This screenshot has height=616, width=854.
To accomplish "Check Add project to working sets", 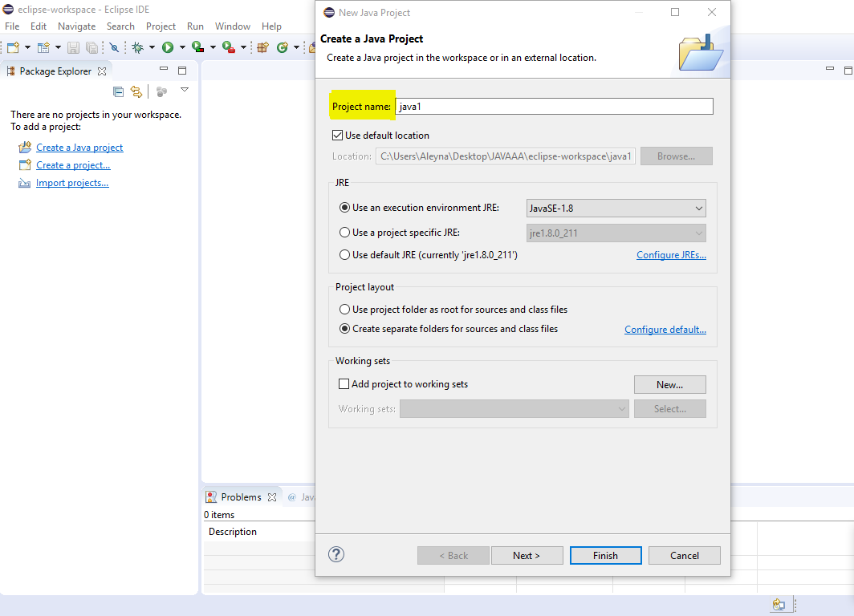I will [344, 383].
